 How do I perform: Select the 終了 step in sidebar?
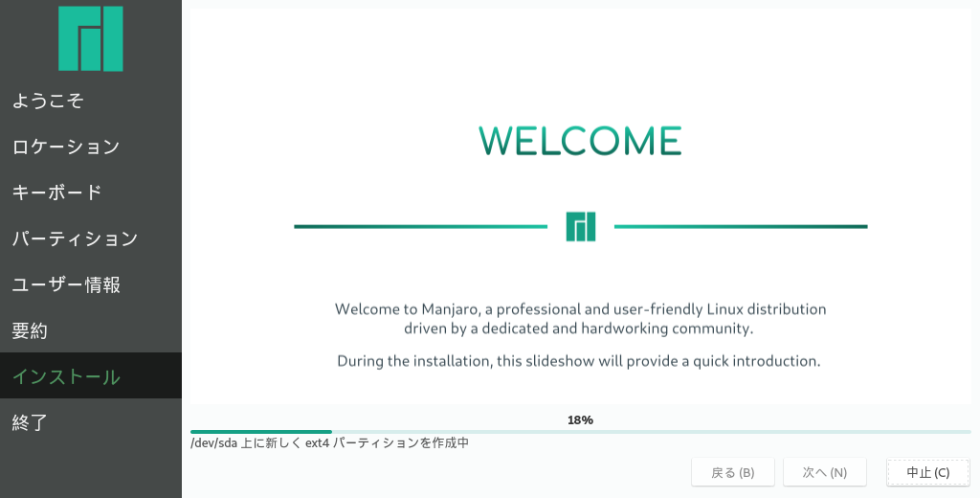[x=91, y=421]
